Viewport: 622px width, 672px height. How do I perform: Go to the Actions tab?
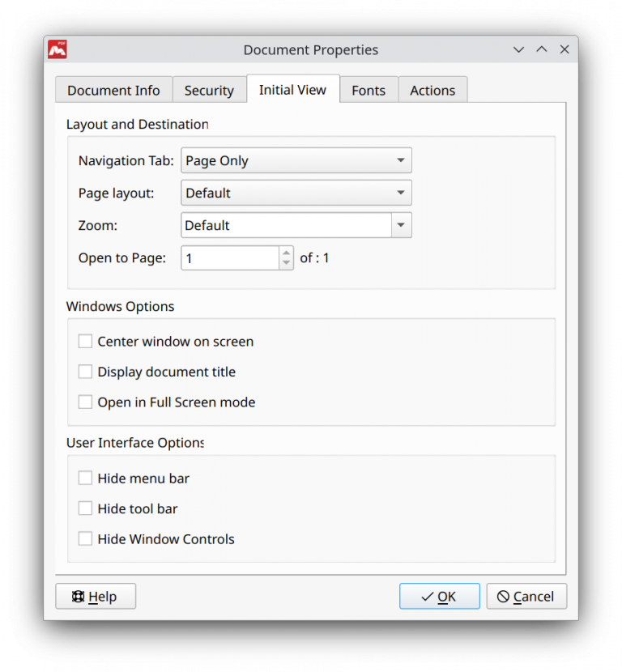coord(432,90)
